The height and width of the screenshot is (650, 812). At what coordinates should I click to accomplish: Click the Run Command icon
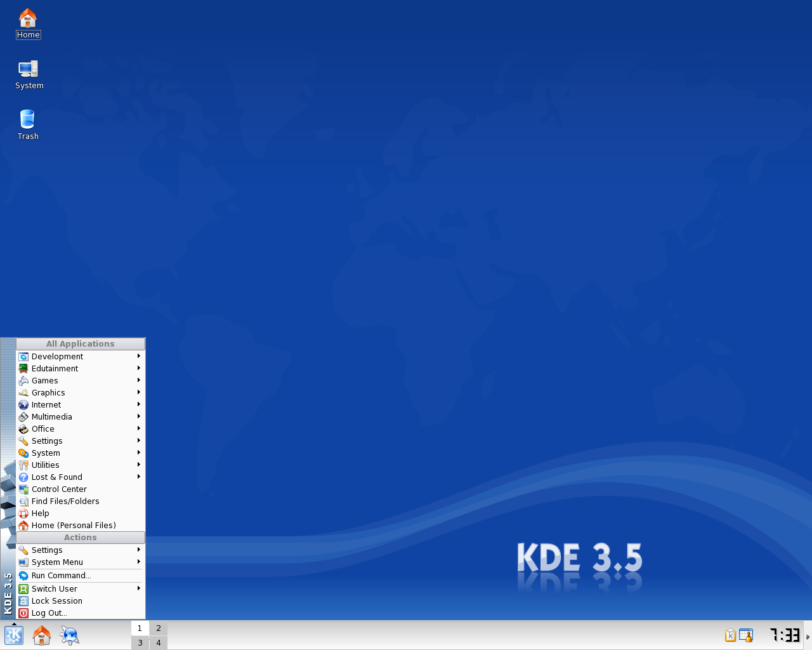point(23,576)
